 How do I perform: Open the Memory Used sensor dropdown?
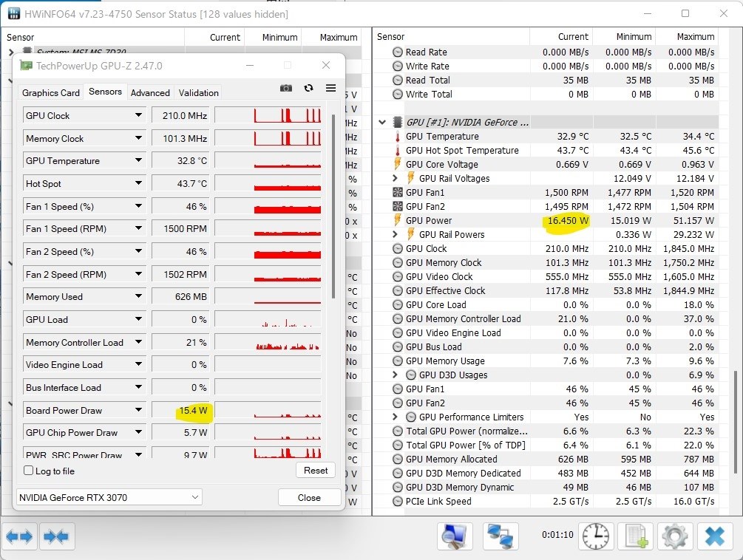[x=138, y=296]
